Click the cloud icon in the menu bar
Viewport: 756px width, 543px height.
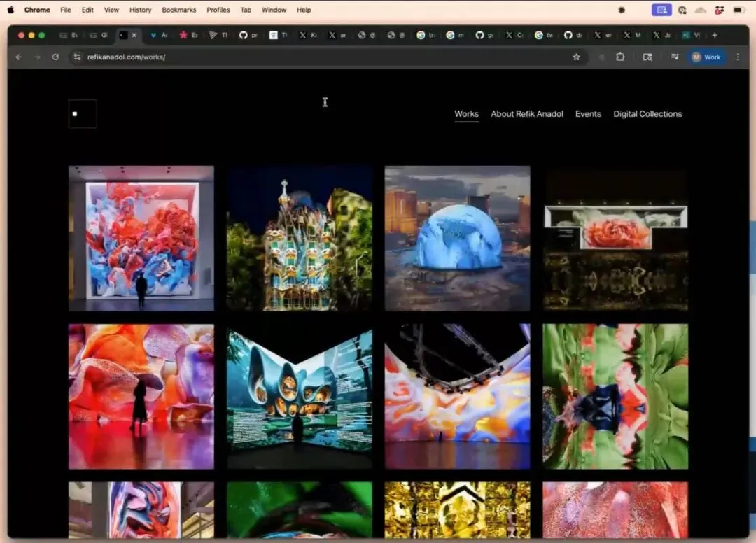coord(701,10)
